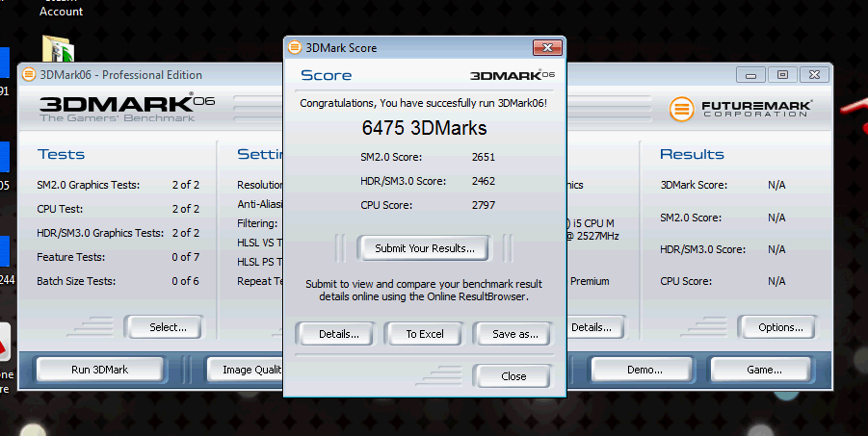Minimize the 3DMark06 main window
Viewport: 868px width, 436px height.
(x=750, y=75)
